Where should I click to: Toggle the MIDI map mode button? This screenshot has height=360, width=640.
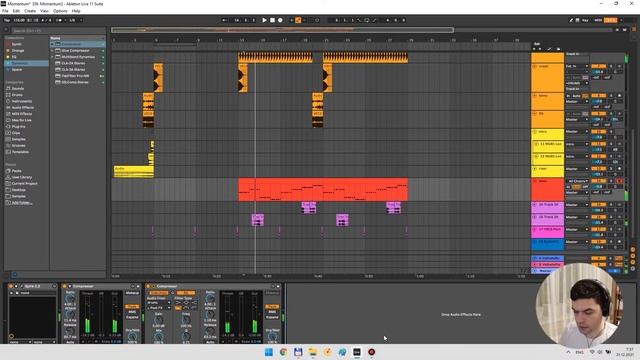[x=598, y=20]
